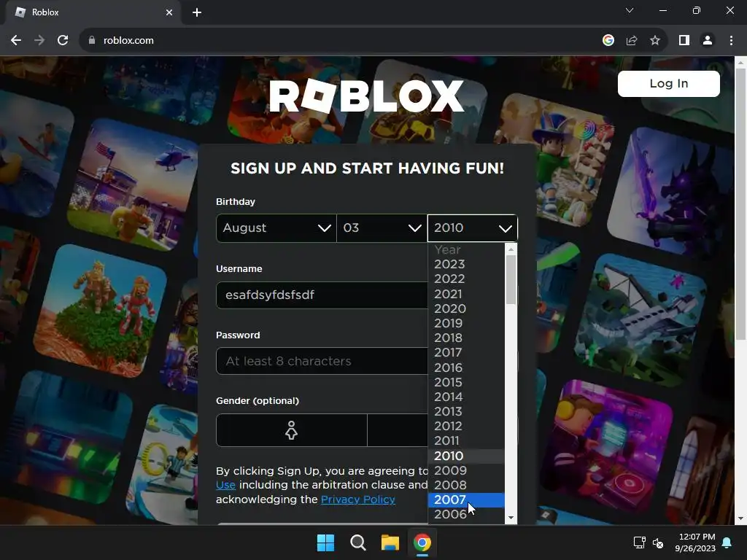Screen dimensions: 747x560
Task: Select the Roblox browser tab
Action: pyautogui.click(x=93, y=13)
